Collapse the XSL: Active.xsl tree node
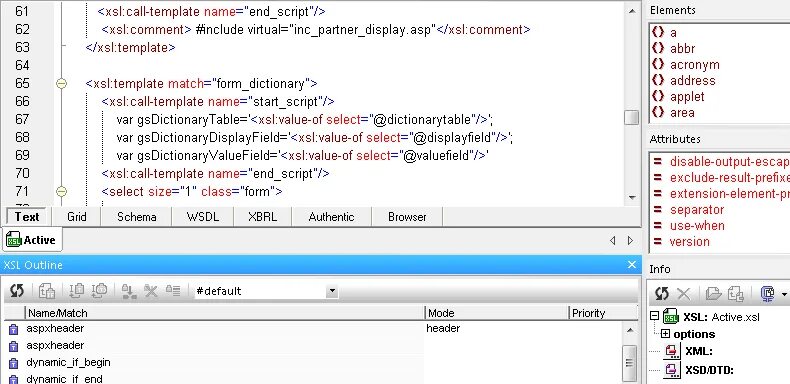The height and width of the screenshot is (384, 790). 654,316
